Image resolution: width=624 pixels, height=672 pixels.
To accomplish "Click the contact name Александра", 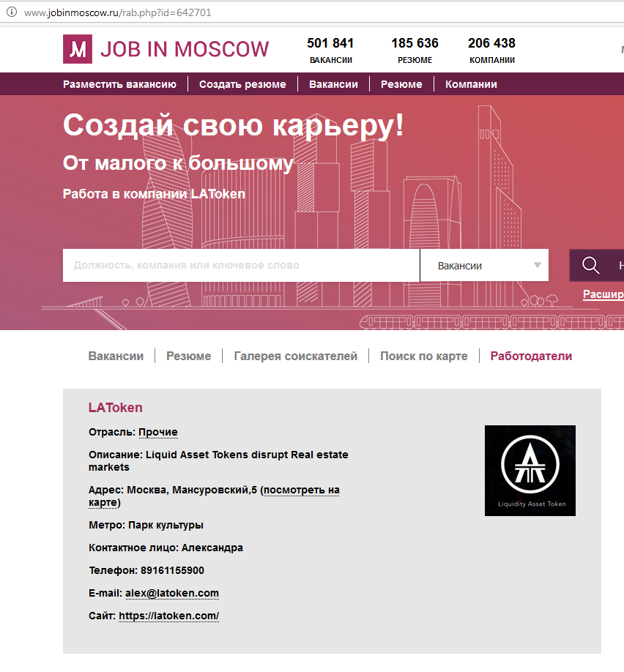I will 212,548.
